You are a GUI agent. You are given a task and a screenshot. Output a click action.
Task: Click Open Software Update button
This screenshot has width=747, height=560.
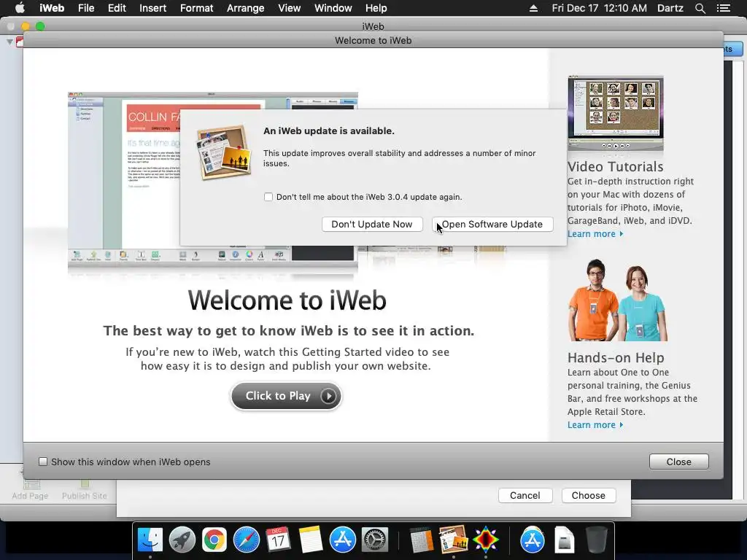pyautogui.click(x=492, y=225)
